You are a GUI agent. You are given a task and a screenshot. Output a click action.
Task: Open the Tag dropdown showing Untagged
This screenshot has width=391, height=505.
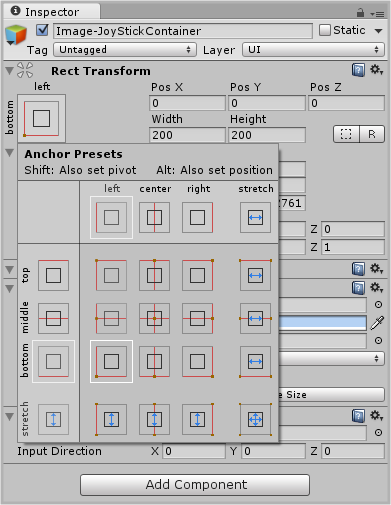coord(125,50)
